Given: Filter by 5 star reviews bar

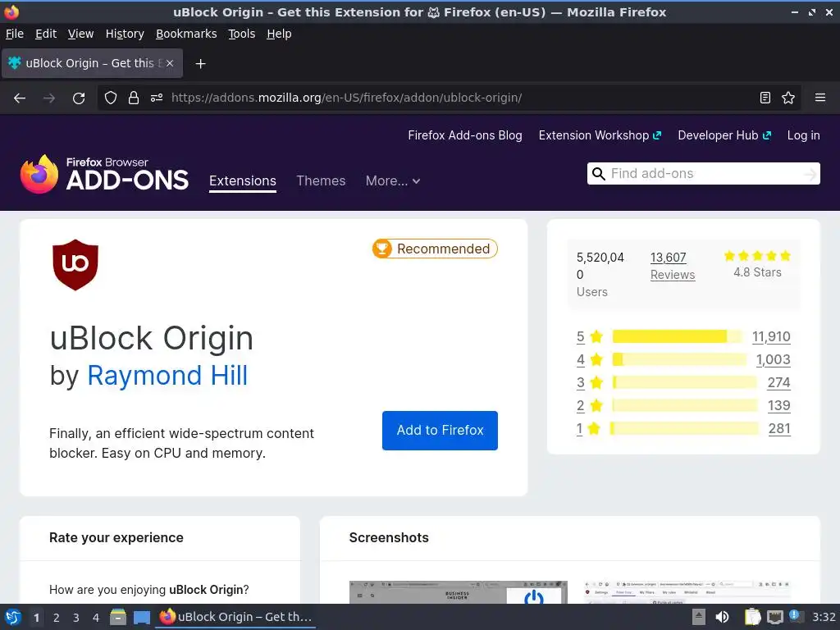Looking at the screenshot, I should point(677,336).
